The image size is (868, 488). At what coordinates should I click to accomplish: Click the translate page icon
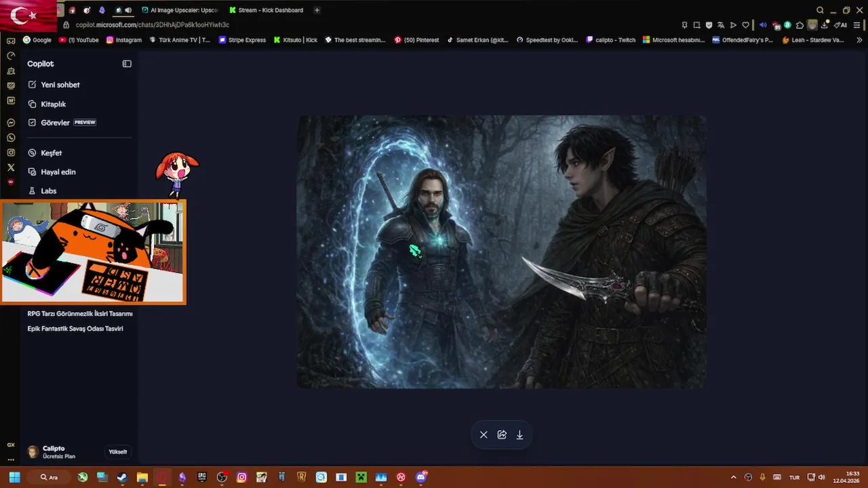(x=721, y=25)
